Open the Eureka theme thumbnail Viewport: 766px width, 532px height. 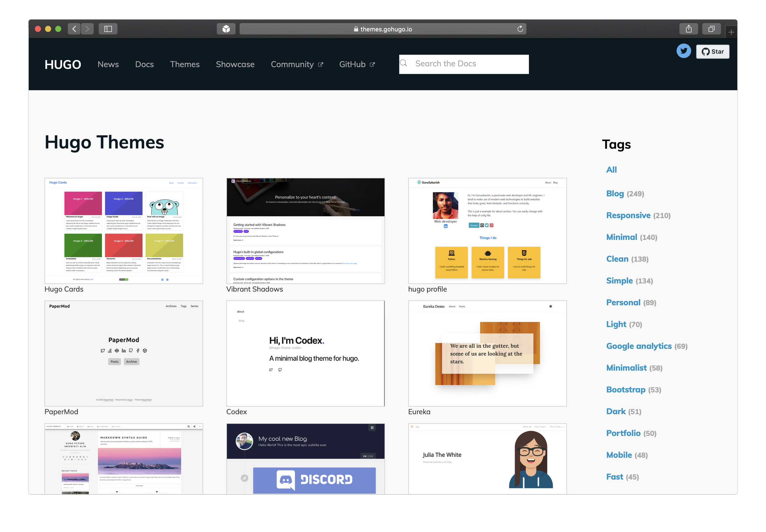point(487,353)
